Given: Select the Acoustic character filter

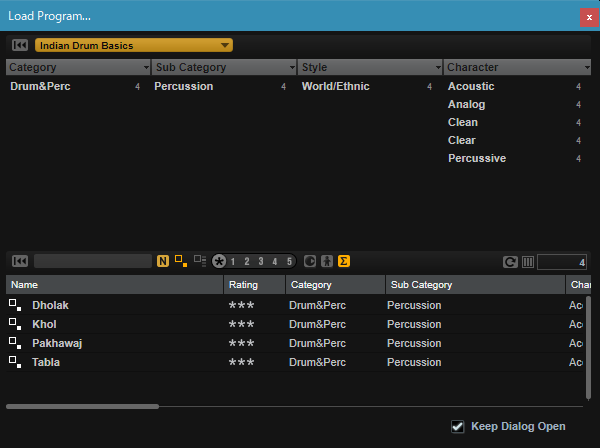Looking at the screenshot, I should tap(515, 86).
